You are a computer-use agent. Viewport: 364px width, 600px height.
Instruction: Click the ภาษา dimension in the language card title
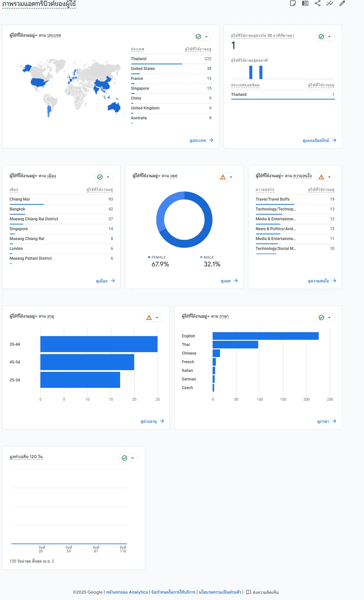pos(224,316)
